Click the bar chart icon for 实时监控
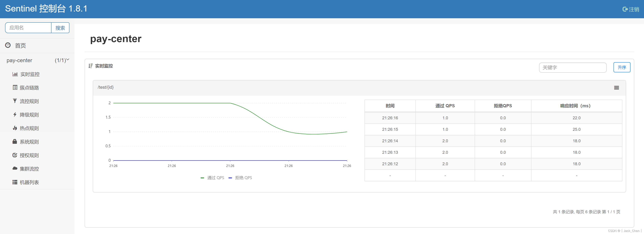The height and width of the screenshot is (234, 644). tap(15, 74)
